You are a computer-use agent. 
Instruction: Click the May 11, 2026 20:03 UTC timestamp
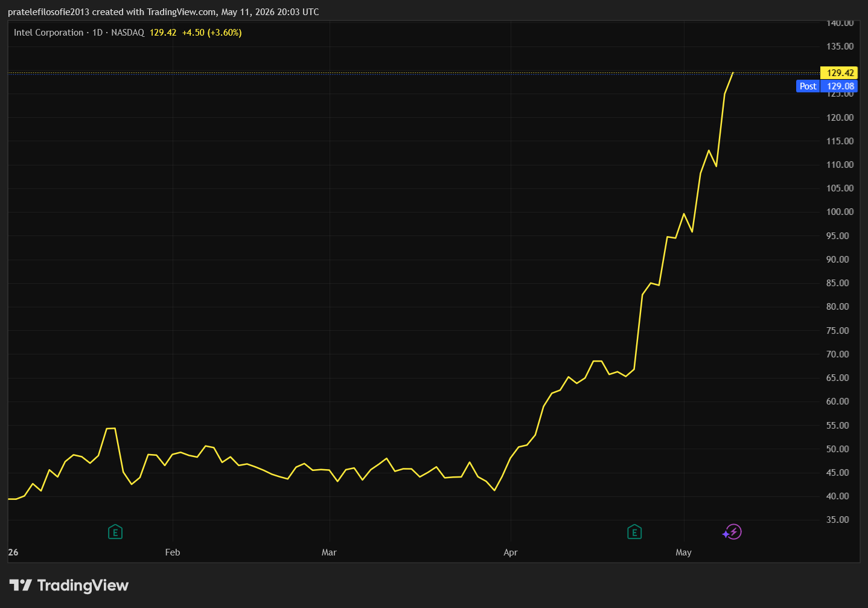[270, 12]
